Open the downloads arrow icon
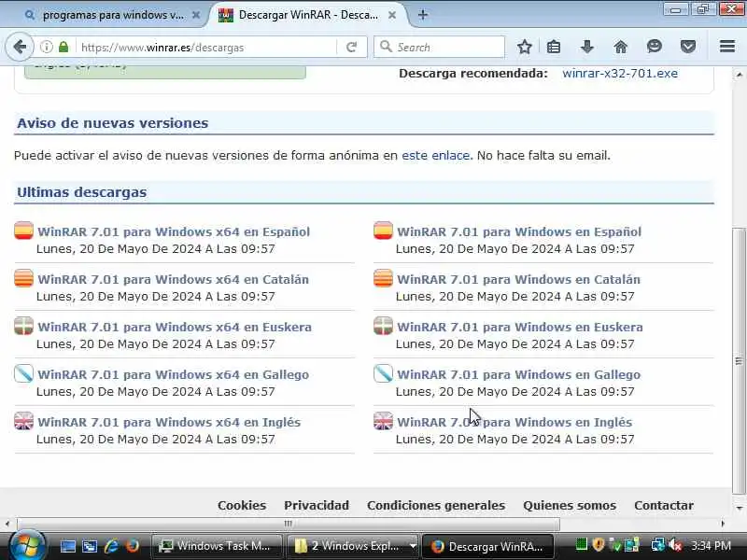 pos(587,47)
